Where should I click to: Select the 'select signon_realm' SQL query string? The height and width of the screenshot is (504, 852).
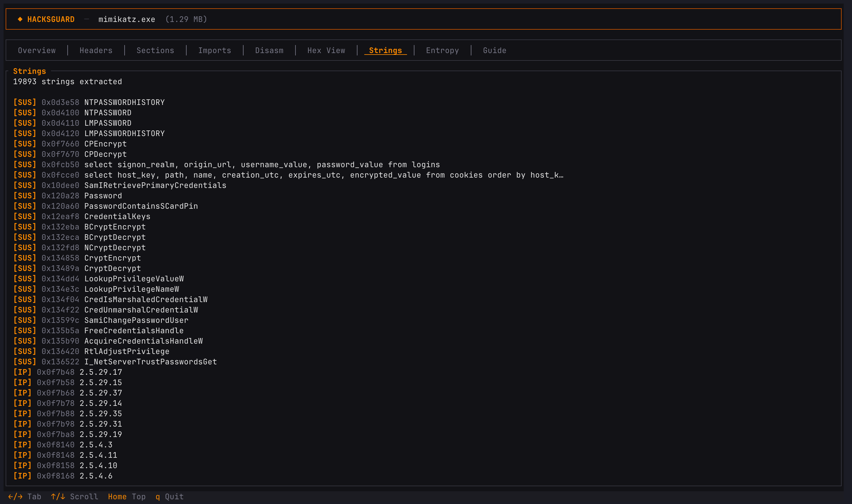point(227,165)
